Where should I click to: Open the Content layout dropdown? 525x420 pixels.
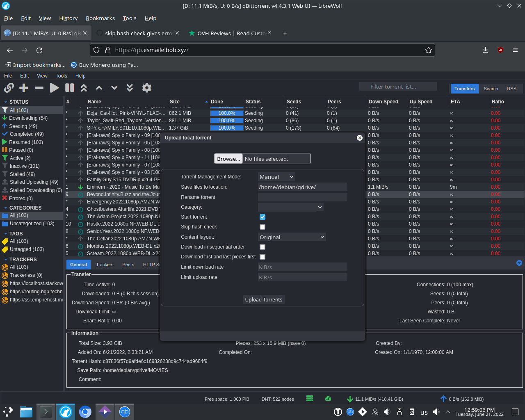pyautogui.click(x=292, y=237)
